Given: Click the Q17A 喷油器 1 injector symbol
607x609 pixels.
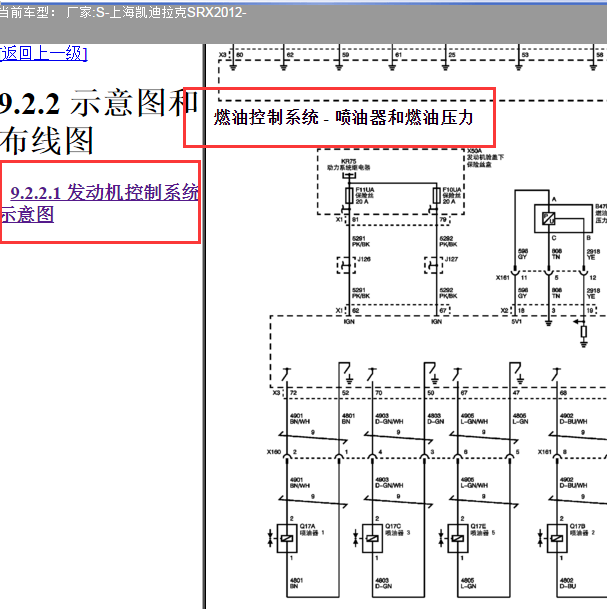Looking at the screenshot, I should click(287, 538).
